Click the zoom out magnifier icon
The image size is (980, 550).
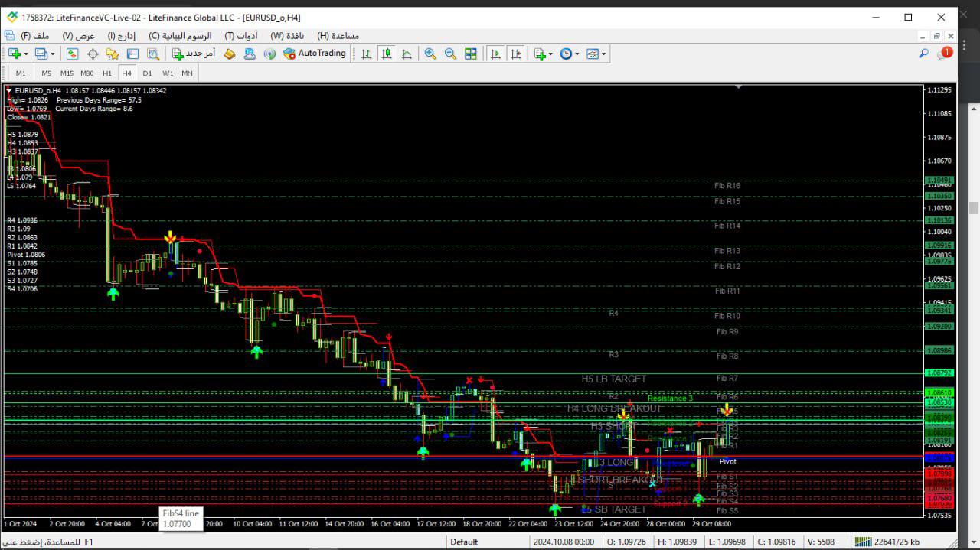tap(450, 54)
